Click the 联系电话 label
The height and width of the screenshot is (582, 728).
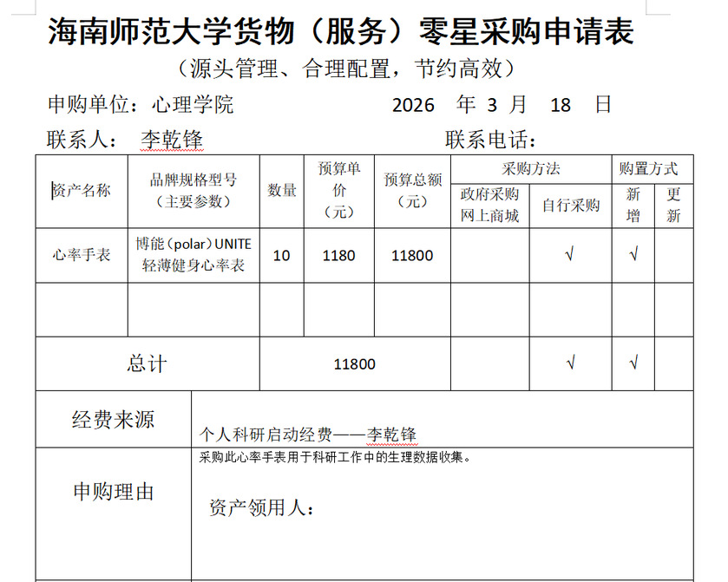click(491, 139)
